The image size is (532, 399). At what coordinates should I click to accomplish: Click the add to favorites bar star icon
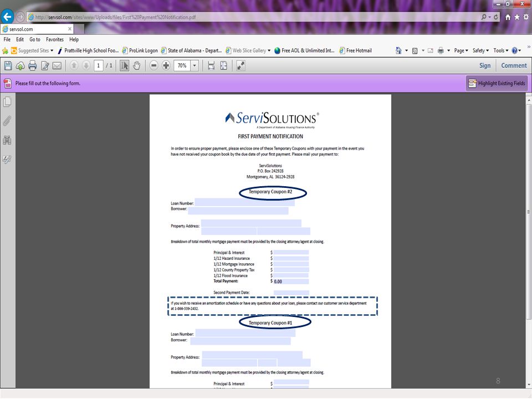click(5, 50)
